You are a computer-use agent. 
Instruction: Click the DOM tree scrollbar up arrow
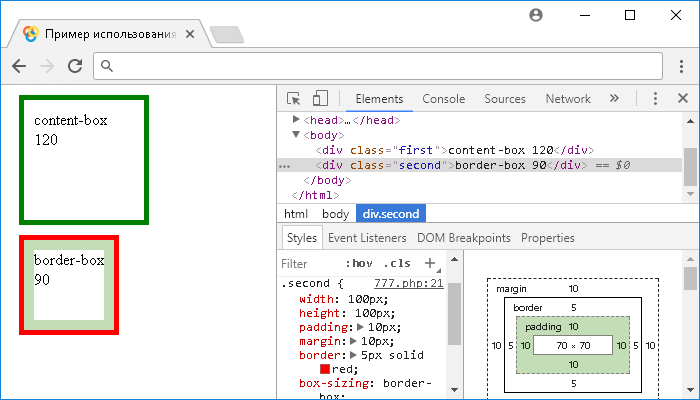pyautogui.click(x=690, y=121)
